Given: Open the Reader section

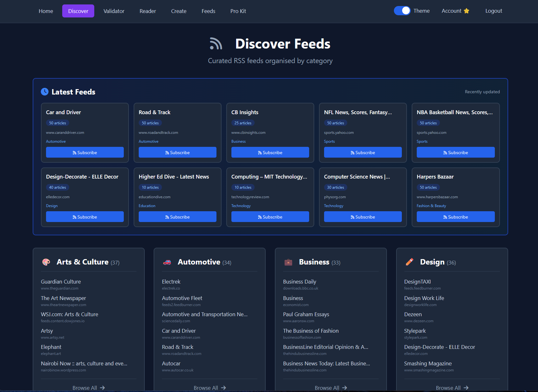Looking at the screenshot, I should (x=148, y=11).
